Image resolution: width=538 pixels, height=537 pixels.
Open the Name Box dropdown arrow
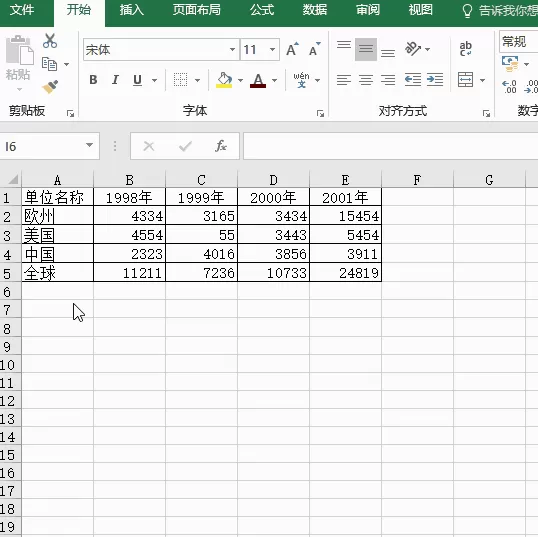pos(90,145)
